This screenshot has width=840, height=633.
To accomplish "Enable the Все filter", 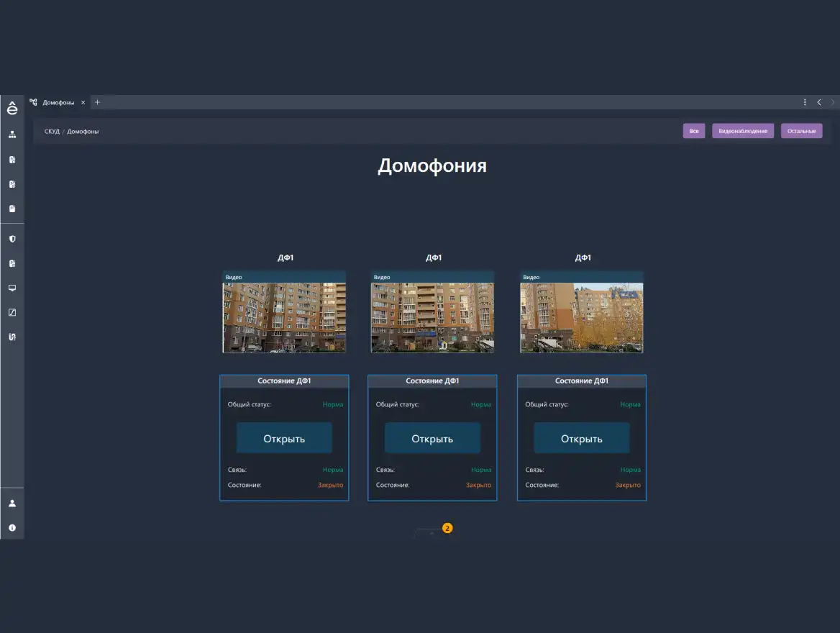I will [x=693, y=130].
